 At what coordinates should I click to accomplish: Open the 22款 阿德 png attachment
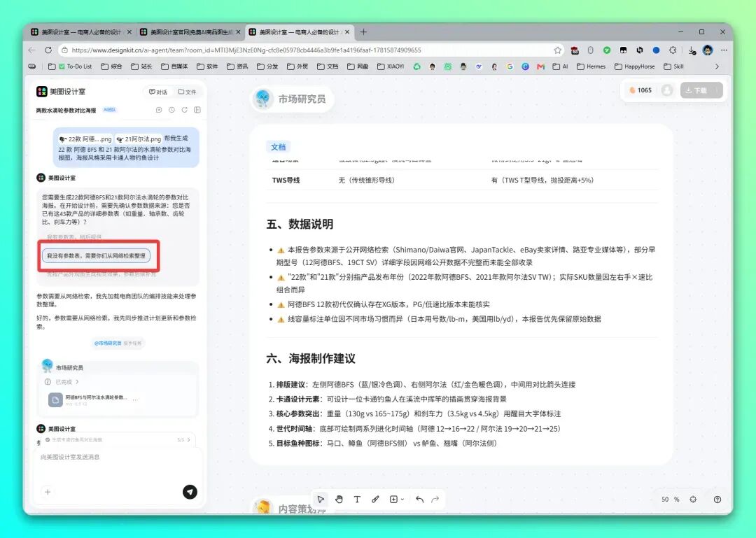[85, 139]
